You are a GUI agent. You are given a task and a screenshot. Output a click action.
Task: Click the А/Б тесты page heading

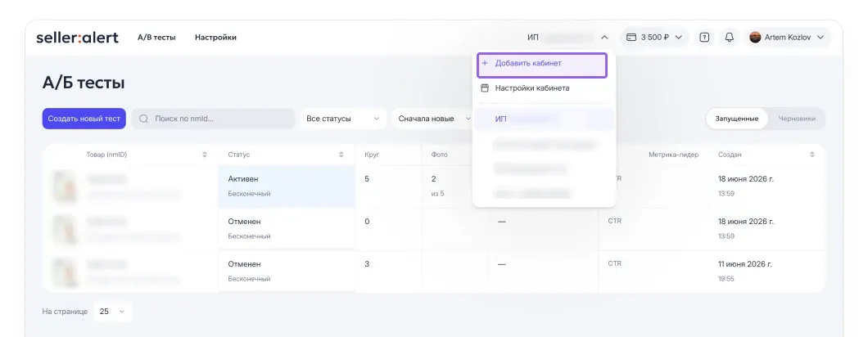[84, 83]
